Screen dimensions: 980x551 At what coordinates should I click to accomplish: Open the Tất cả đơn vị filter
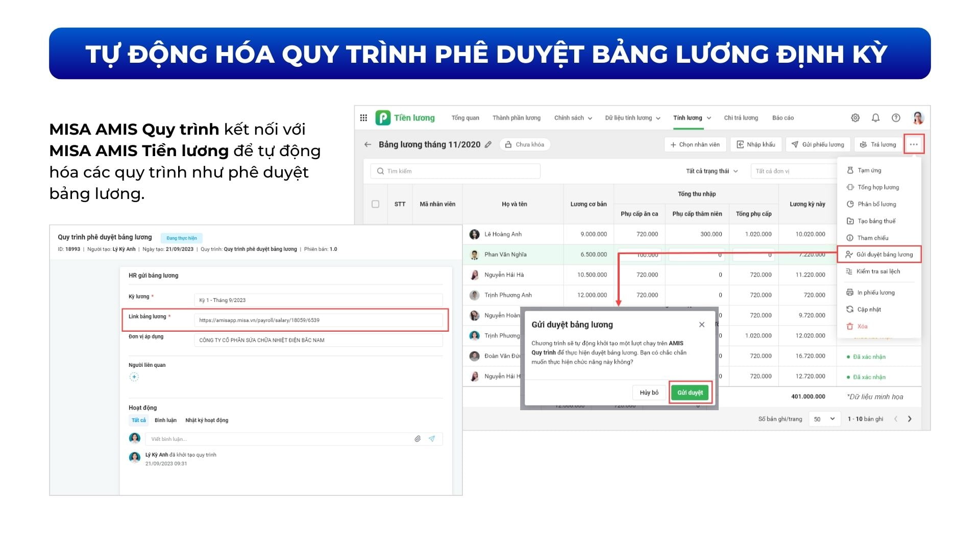pos(794,171)
